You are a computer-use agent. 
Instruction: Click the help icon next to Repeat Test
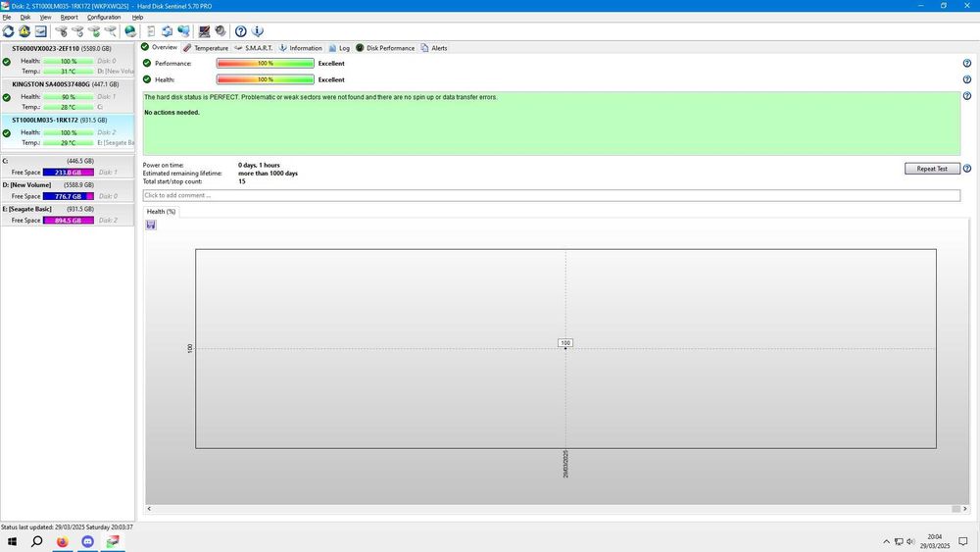pos(967,169)
